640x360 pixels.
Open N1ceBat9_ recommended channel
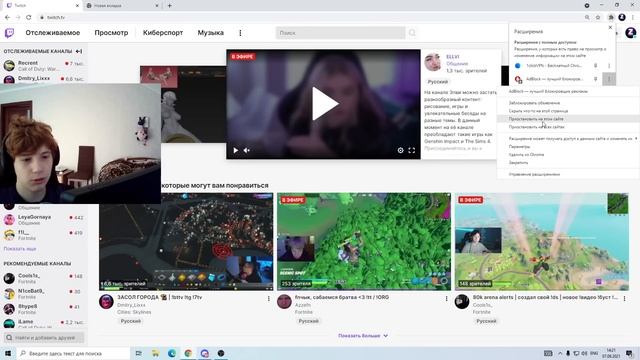[x=43, y=293]
